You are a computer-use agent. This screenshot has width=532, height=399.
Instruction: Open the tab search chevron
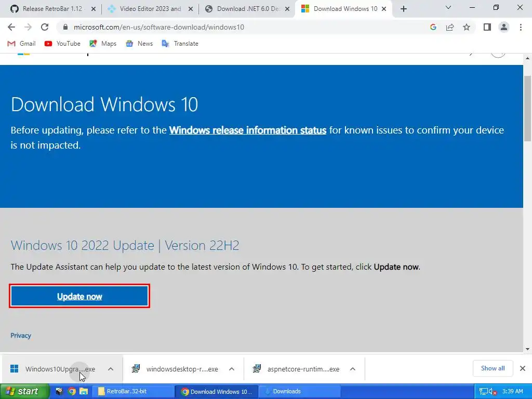point(448,7)
